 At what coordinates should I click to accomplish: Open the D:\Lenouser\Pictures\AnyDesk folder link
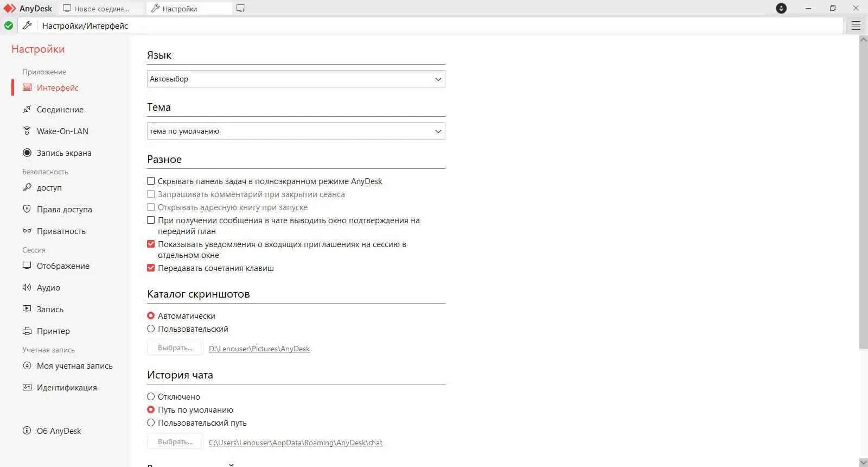click(259, 349)
